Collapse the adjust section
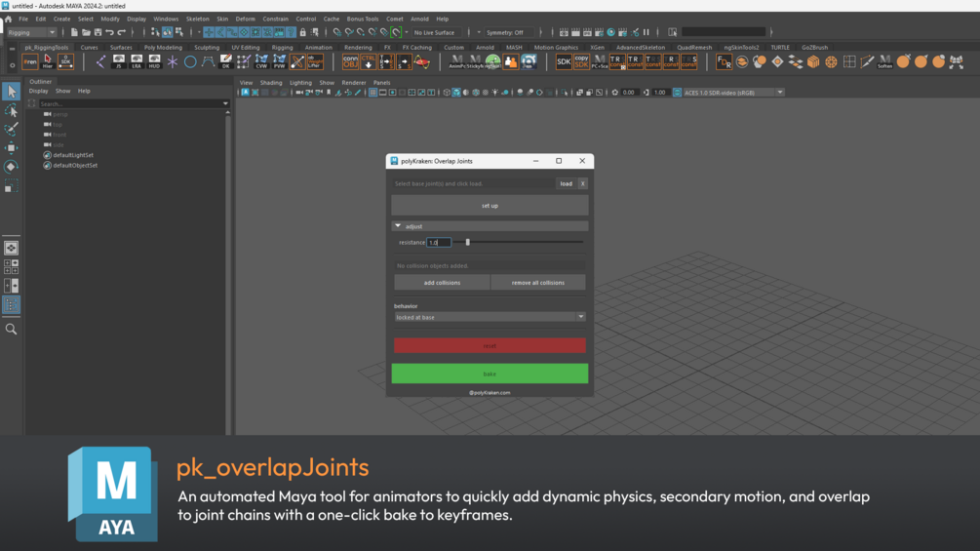Image resolution: width=980 pixels, height=551 pixels. tap(398, 226)
